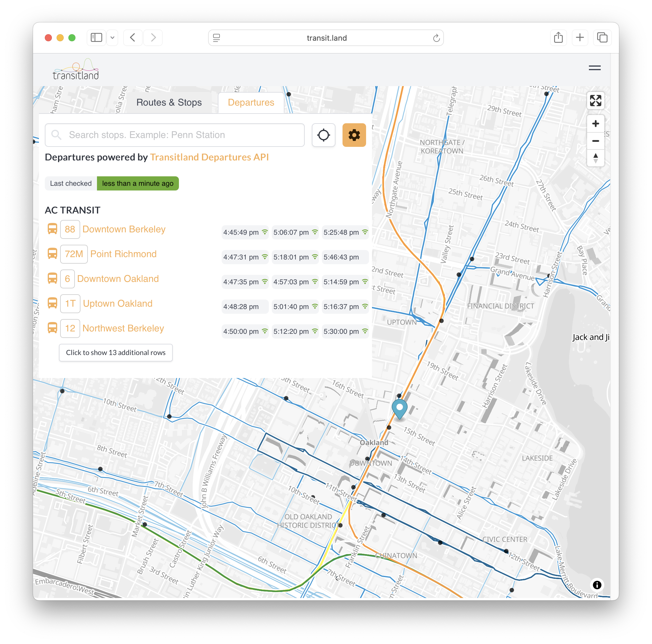This screenshot has width=652, height=644.
Task: Open the chevron dropdown beside the sidebar button
Action: pyautogui.click(x=112, y=37)
